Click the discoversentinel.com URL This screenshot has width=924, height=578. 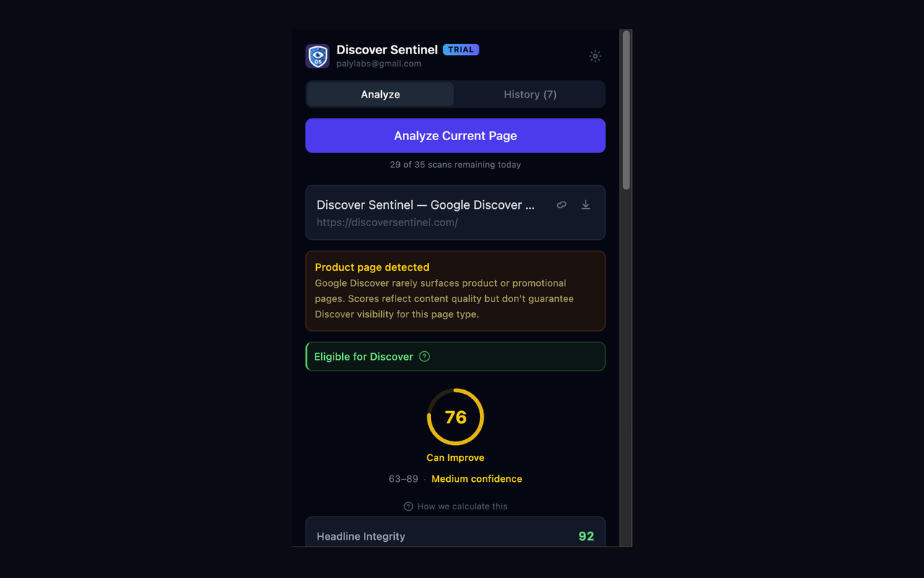[x=387, y=223]
